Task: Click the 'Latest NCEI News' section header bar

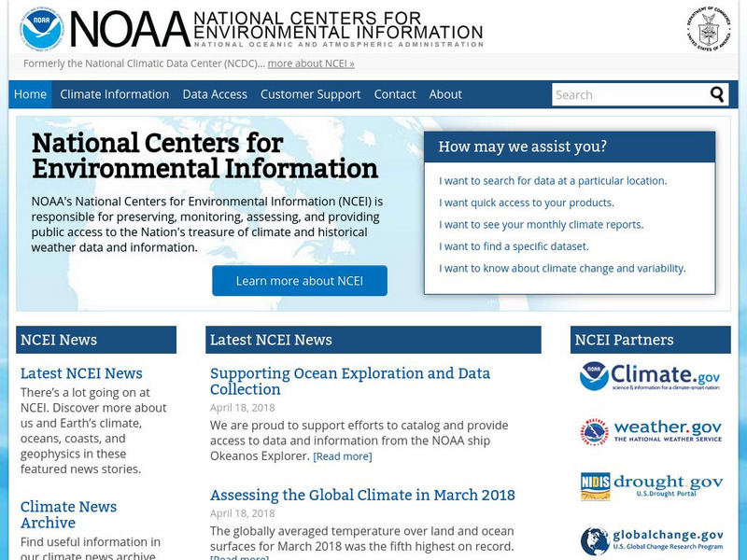Action: click(373, 340)
